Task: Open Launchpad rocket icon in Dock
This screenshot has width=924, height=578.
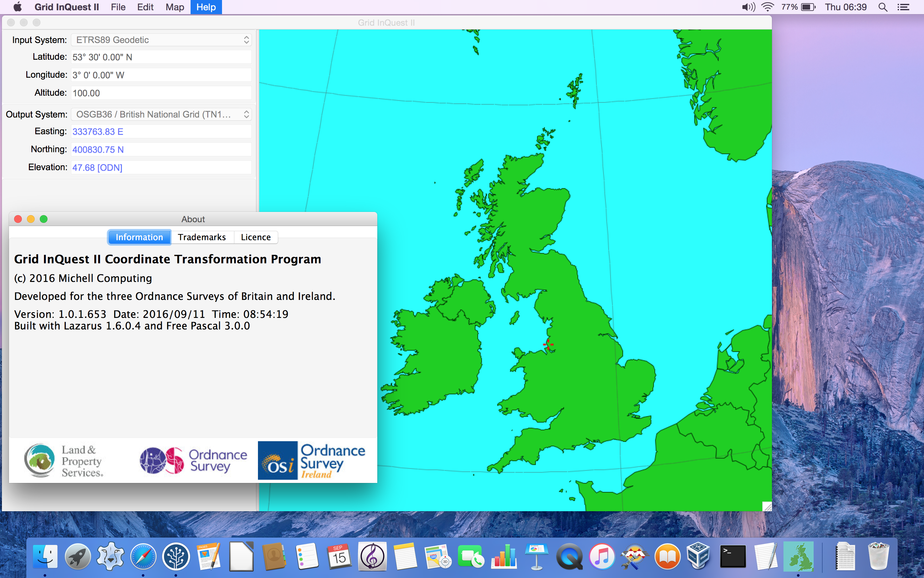Action: coord(78,556)
